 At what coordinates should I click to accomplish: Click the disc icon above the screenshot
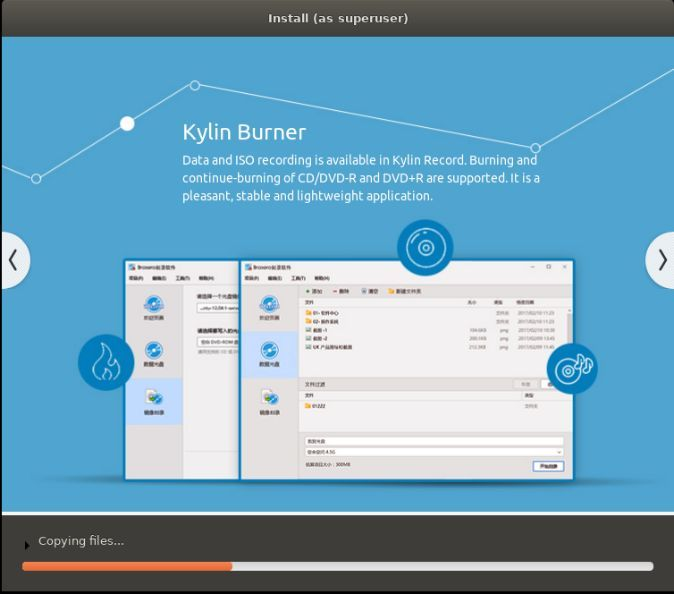coord(425,248)
